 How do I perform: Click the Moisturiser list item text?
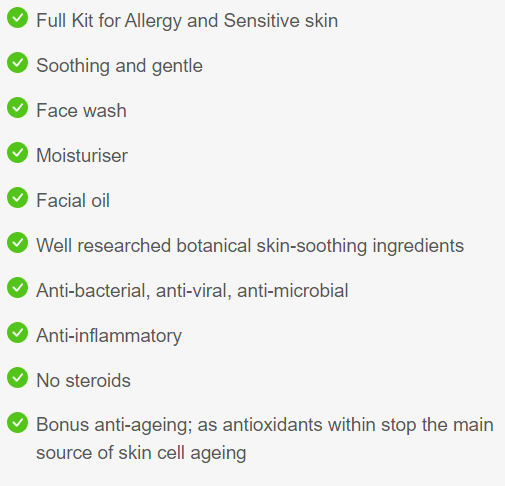point(82,156)
